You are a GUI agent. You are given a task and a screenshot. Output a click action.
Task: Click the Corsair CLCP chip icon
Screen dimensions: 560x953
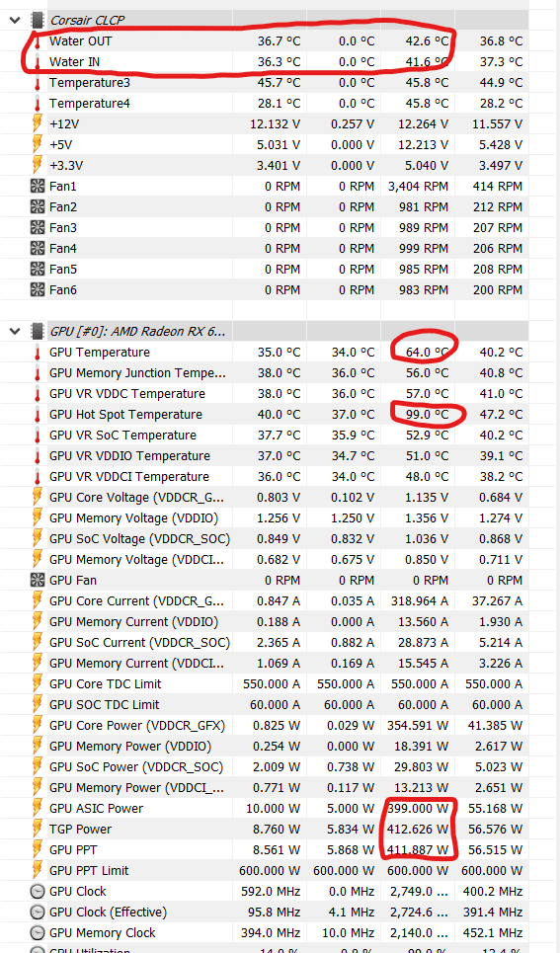38,20
